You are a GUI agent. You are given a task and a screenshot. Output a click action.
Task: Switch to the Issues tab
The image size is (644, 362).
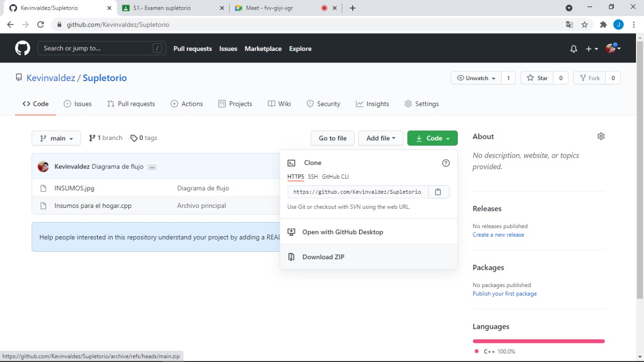point(77,104)
